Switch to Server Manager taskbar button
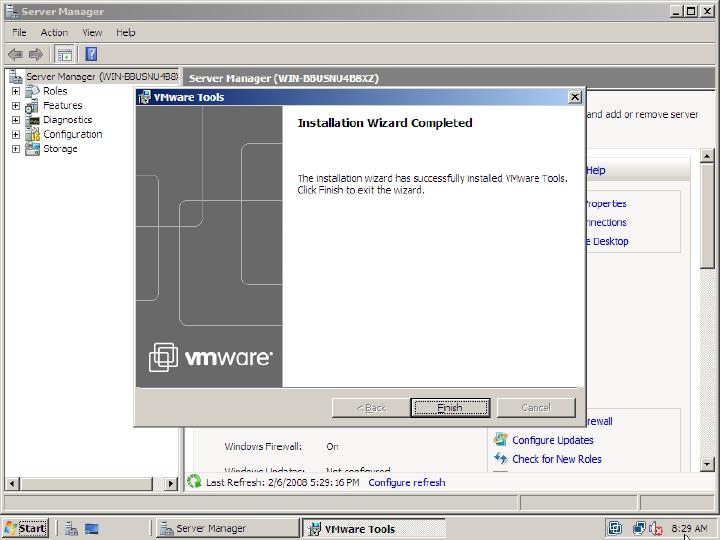 228,529
